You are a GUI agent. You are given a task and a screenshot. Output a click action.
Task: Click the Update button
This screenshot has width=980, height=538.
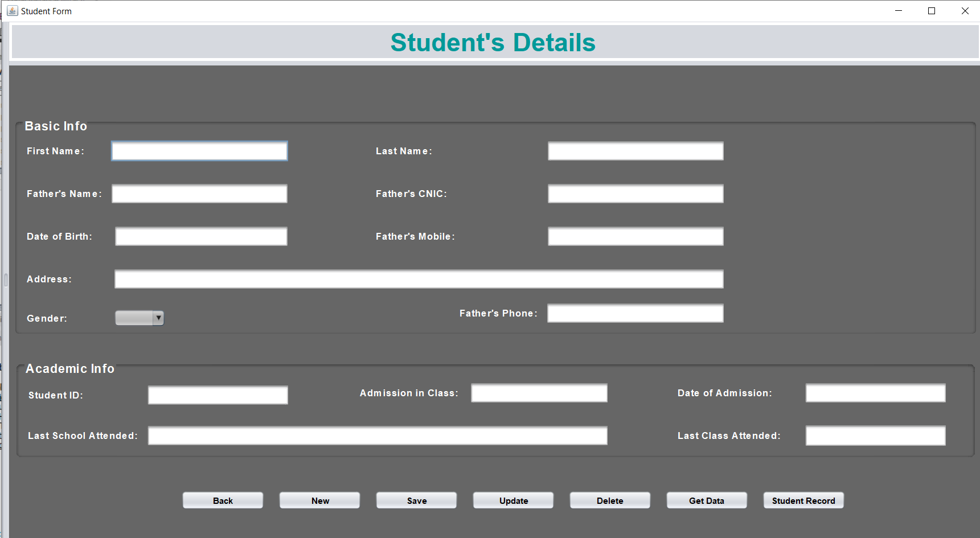click(513, 500)
